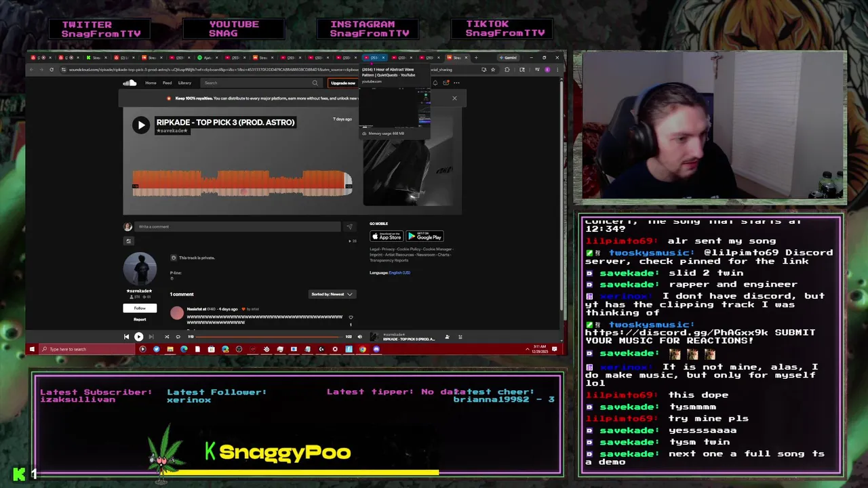Open the SoundCloud logo home link

coord(130,83)
